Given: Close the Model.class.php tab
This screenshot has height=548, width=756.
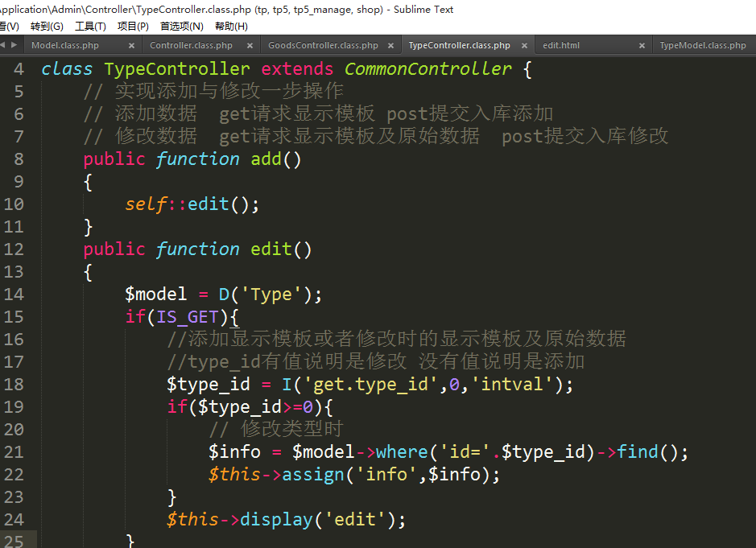Looking at the screenshot, I should click(132, 46).
